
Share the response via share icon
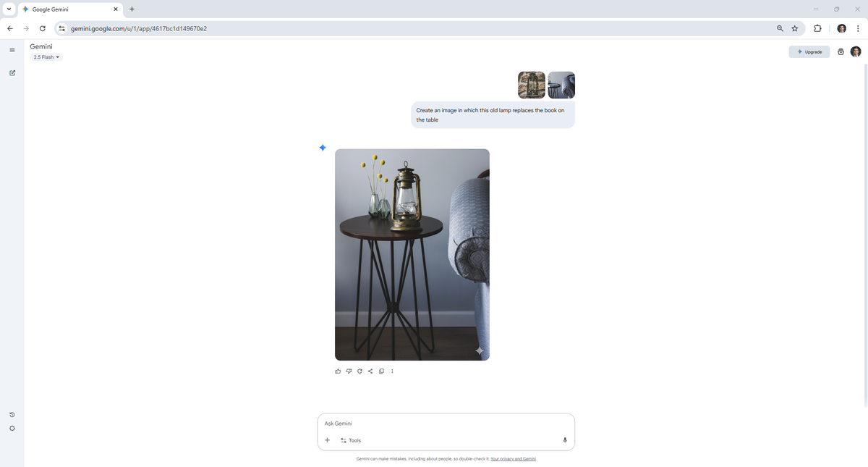point(370,371)
